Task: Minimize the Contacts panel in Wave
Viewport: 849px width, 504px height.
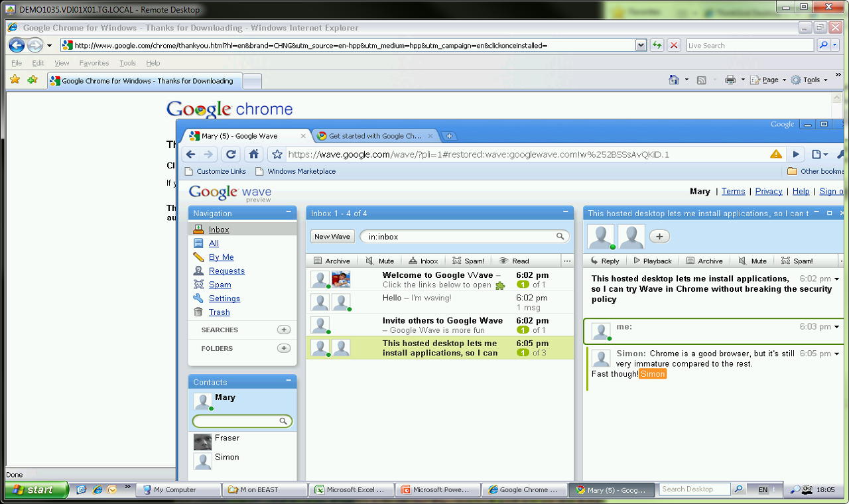Action: [x=289, y=381]
